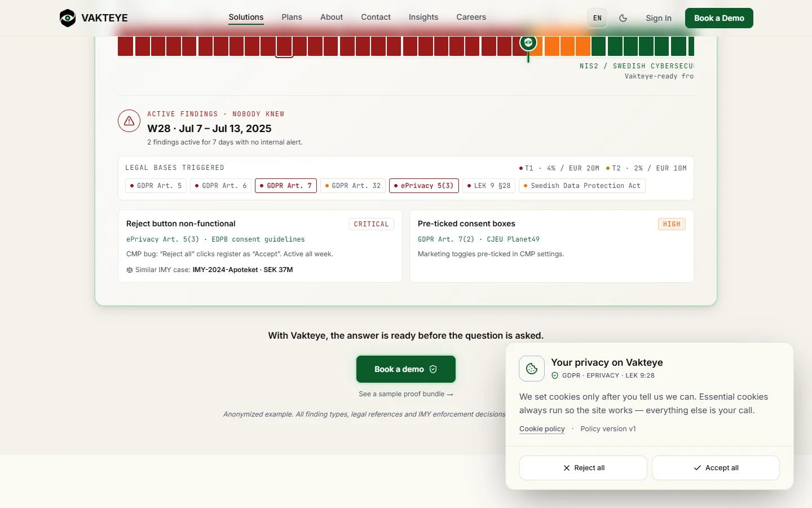Viewport: 812px width, 508px height.
Task: Select the Swedish Data Protection Act chip
Action: (x=582, y=186)
